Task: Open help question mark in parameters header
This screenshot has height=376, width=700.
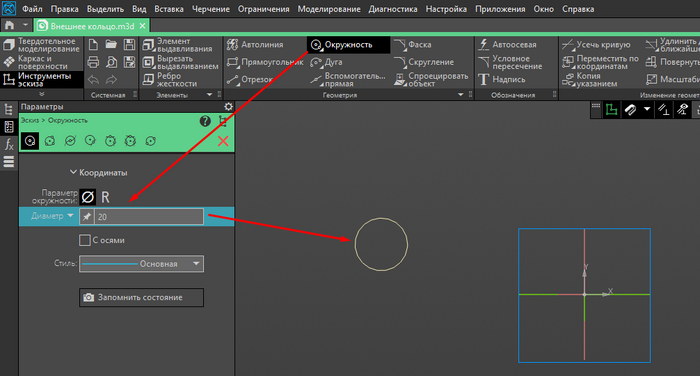Action: click(x=205, y=121)
